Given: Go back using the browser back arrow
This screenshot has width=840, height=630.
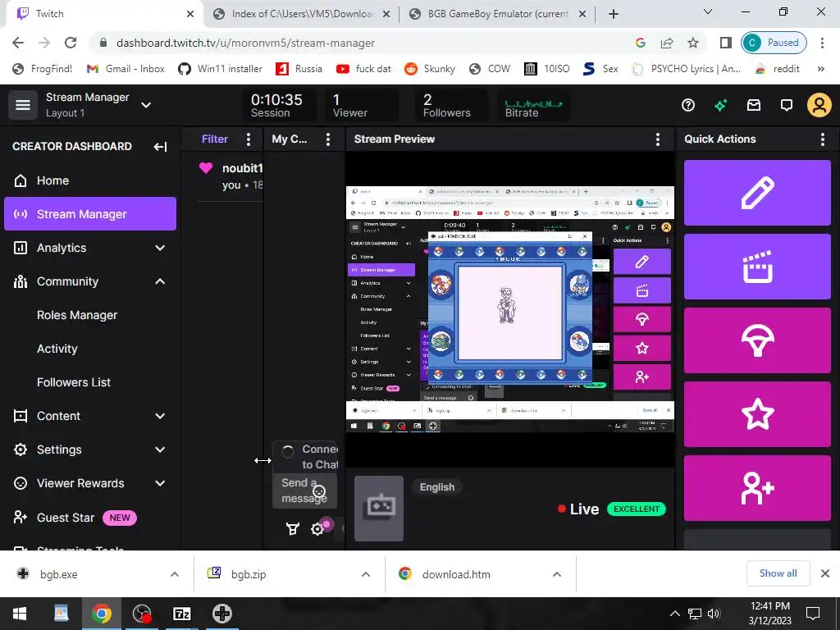Looking at the screenshot, I should coord(18,43).
